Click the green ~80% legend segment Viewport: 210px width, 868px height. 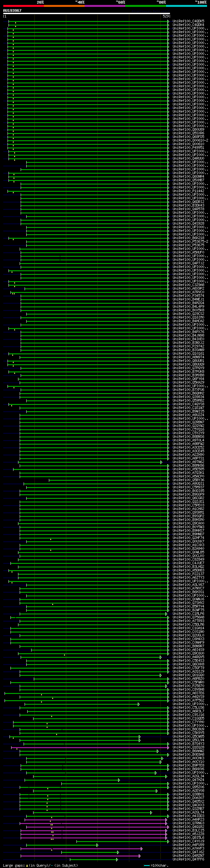[x=146, y=6]
